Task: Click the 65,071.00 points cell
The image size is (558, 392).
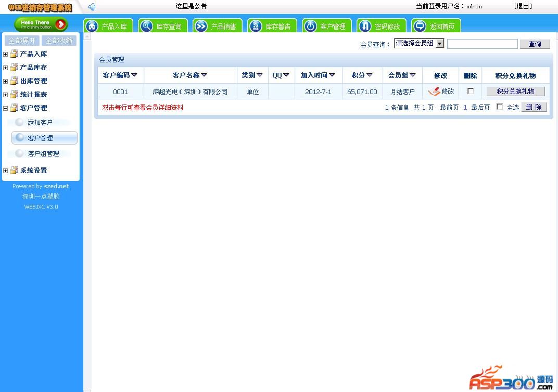Action: (362, 92)
